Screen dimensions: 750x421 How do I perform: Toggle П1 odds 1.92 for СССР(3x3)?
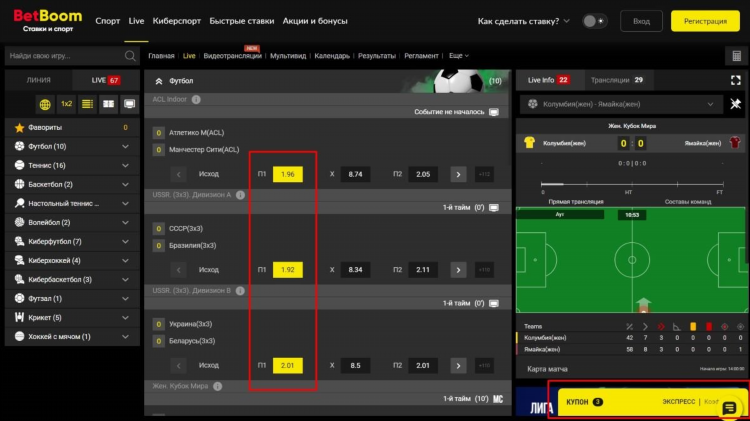coord(287,270)
